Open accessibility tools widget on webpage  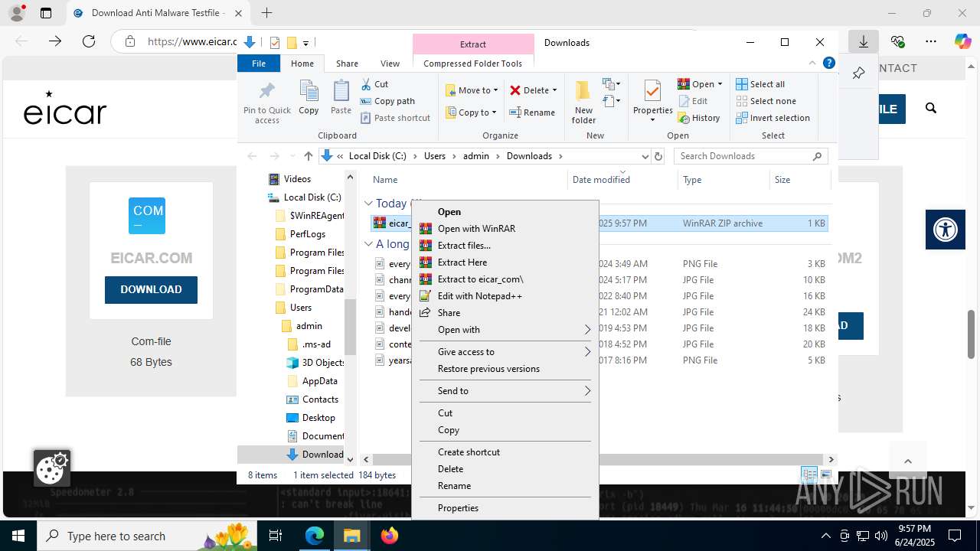coord(945,229)
